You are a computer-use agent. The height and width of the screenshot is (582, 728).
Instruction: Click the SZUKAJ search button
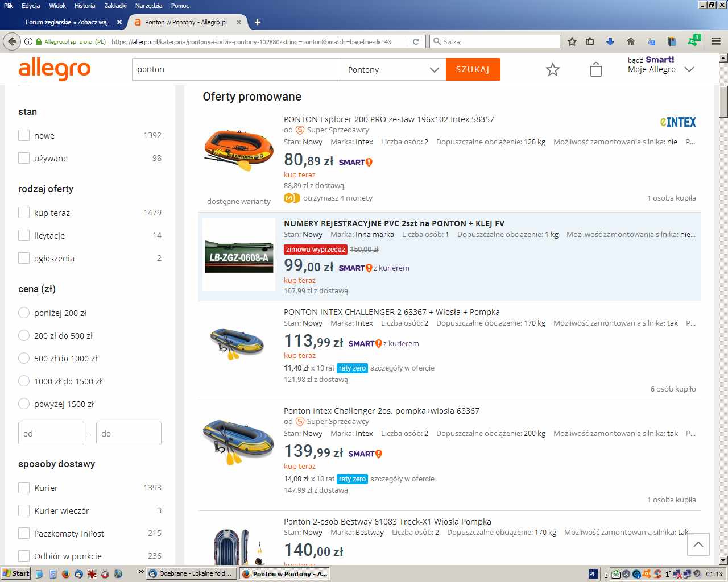[x=473, y=69]
